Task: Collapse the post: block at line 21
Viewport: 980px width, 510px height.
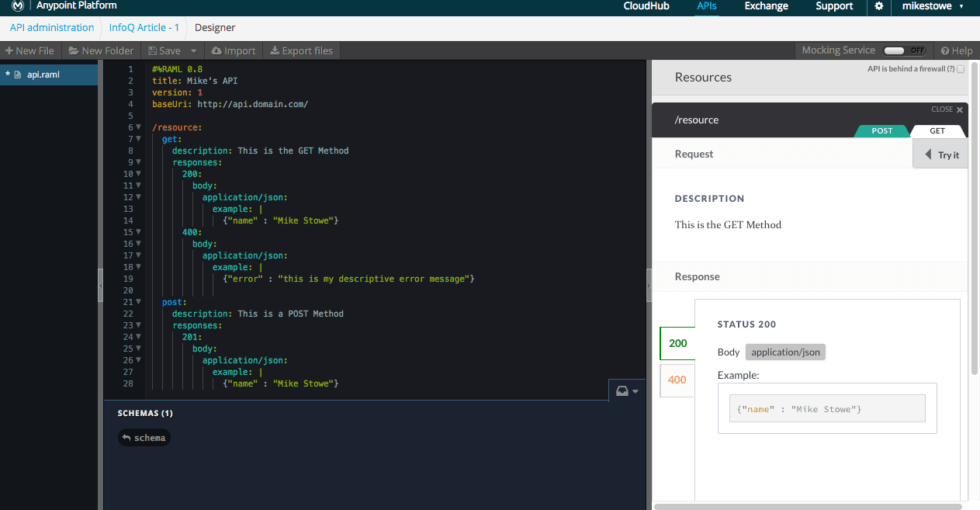Action: (138, 302)
